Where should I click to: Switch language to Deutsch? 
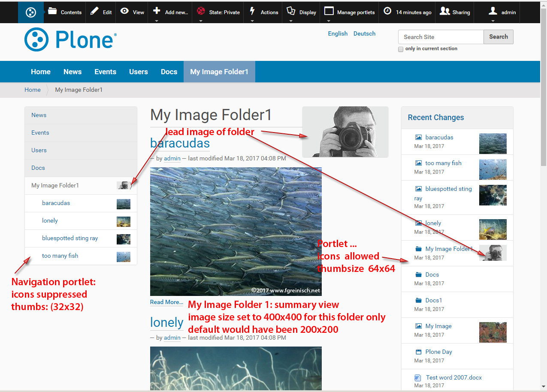pyautogui.click(x=364, y=33)
